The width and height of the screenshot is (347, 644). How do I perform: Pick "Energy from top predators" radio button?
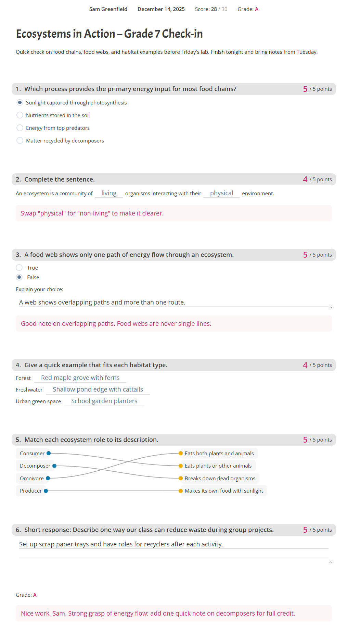20,128
